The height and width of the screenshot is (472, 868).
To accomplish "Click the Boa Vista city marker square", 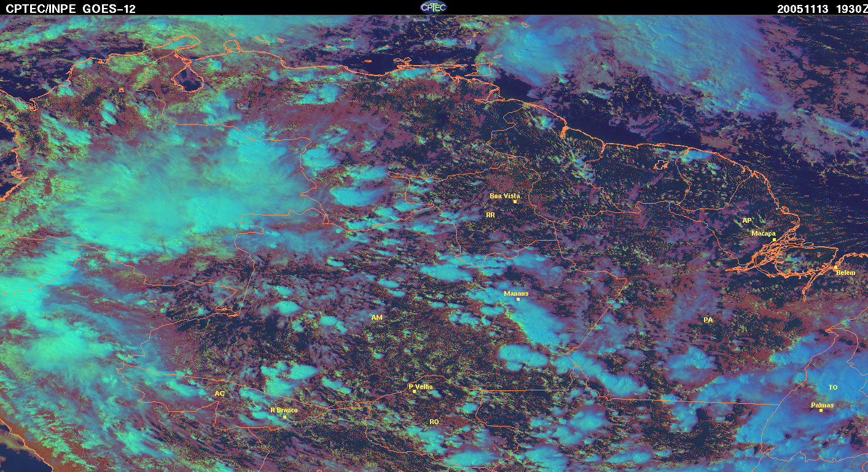I will point(515,202).
